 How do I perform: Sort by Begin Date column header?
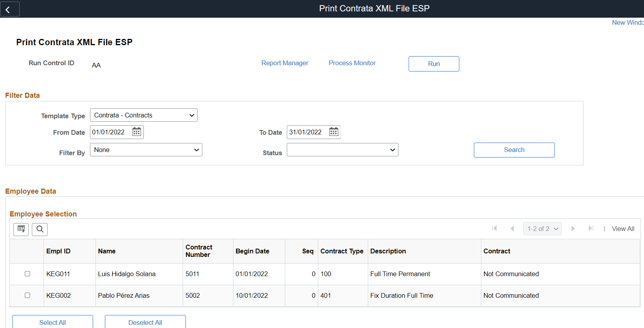coord(253,251)
